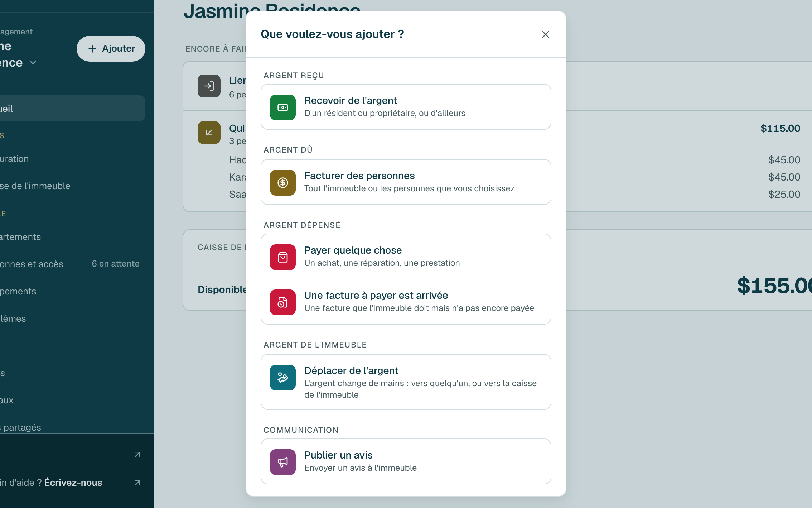The image size is (812, 508).
Task: Click the grey login-arrow icon in the to-do list
Action: point(209,86)
